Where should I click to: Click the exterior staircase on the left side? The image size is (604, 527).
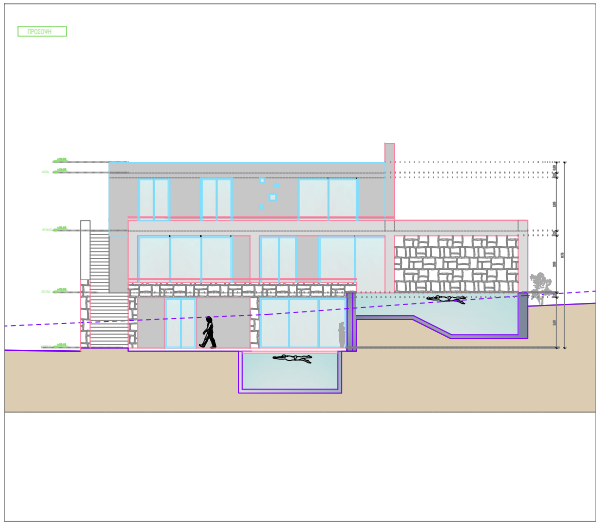(x=105, y=289)
